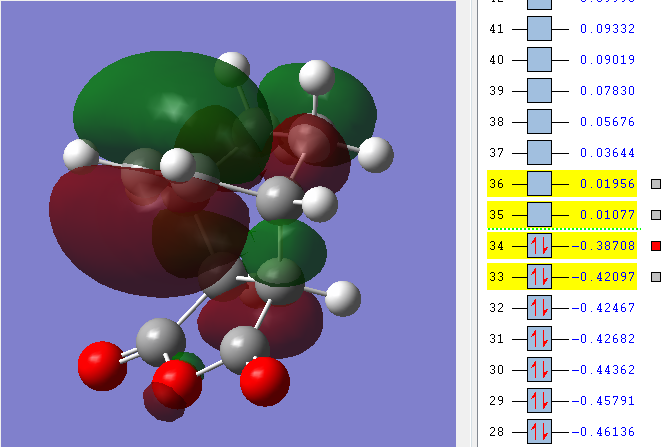
Task: Select energy value 0.01956
Action: [x=608, y=184]
